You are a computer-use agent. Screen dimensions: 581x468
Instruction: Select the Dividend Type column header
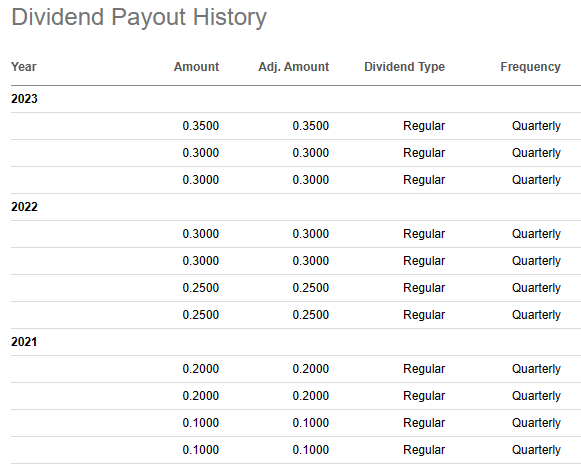click(404, 67)
